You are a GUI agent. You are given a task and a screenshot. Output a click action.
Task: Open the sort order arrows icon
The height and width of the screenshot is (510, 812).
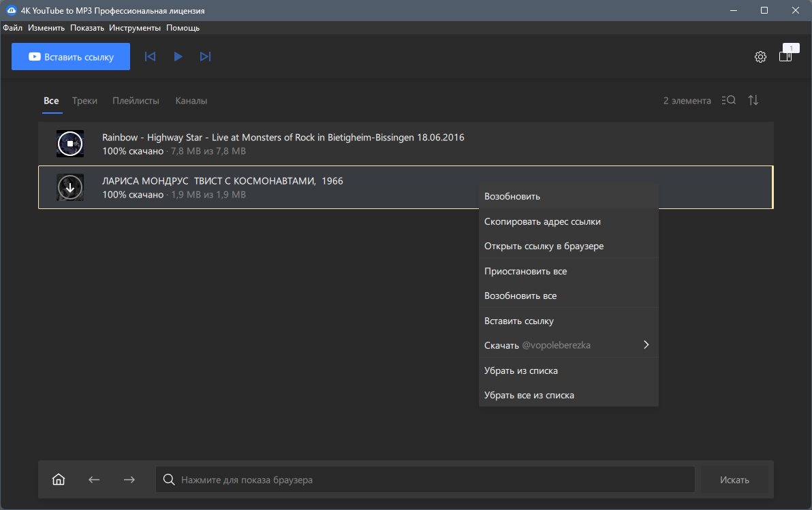[x=753, y=101]
